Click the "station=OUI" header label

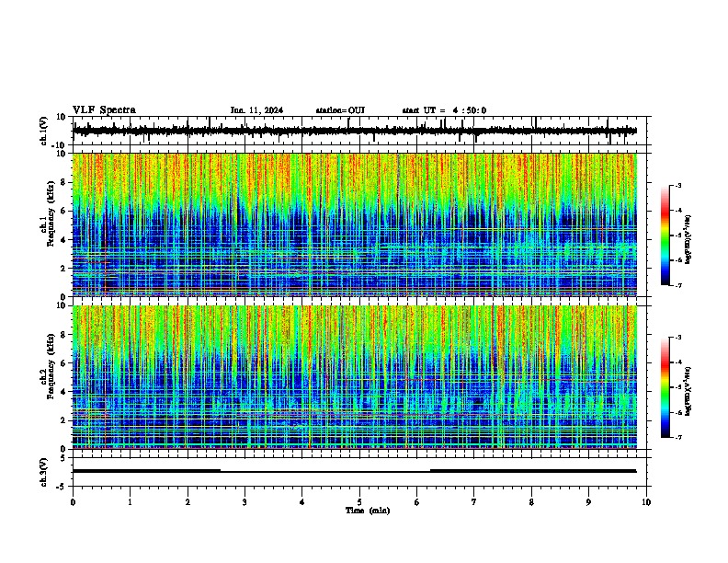point(340,110)
